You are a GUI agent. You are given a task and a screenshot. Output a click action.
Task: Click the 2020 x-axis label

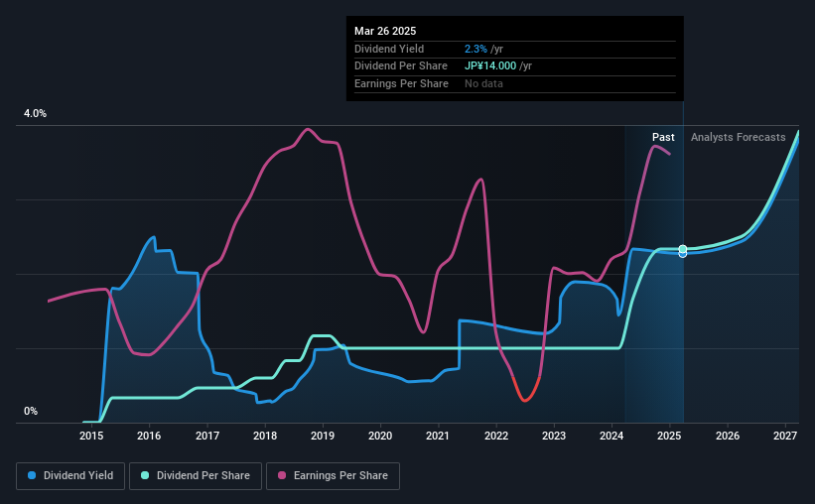pyautogui.click(x=380, y=436)
